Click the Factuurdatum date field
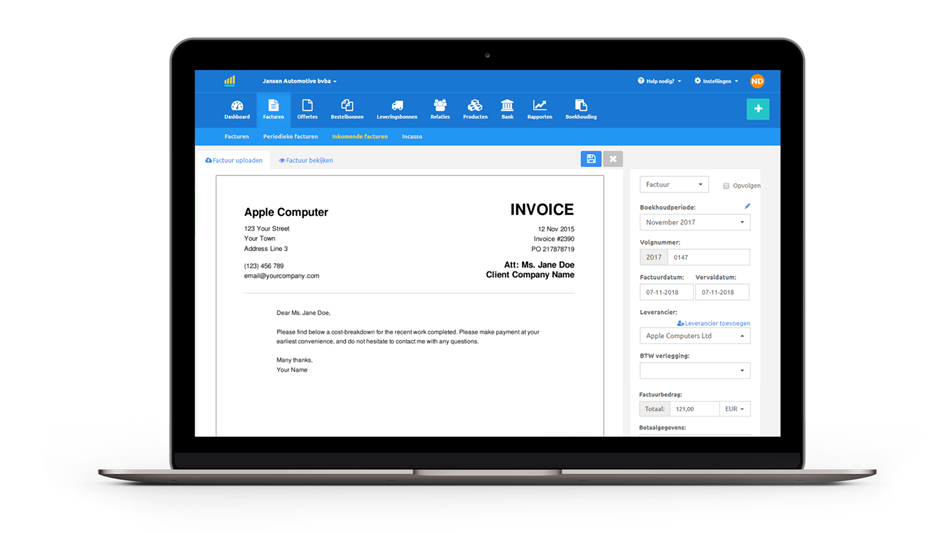 pyautogui.click(x=666, y=293)
